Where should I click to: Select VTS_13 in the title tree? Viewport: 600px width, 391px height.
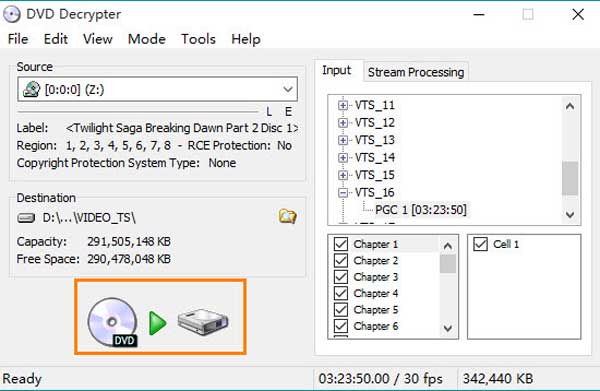(375, 140)
